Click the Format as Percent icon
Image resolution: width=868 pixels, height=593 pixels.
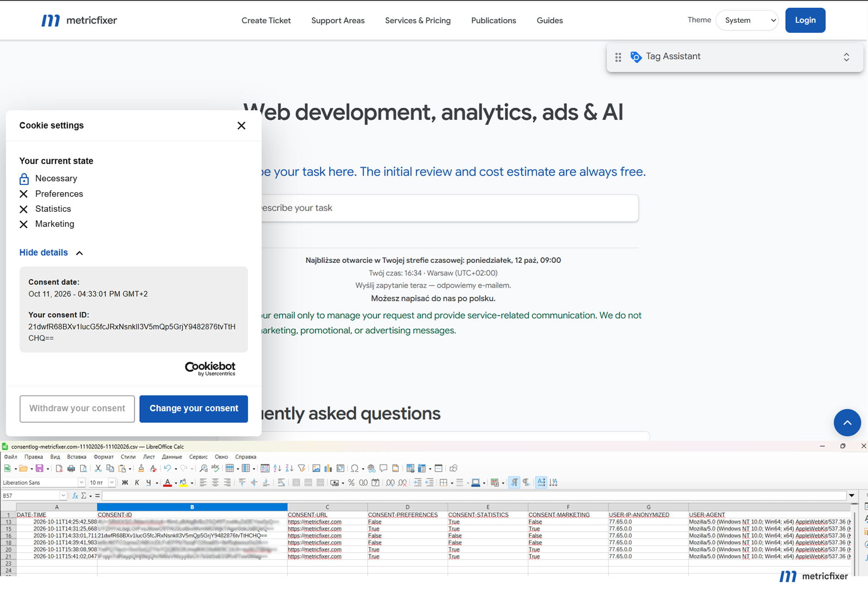[x=351, y=483]
